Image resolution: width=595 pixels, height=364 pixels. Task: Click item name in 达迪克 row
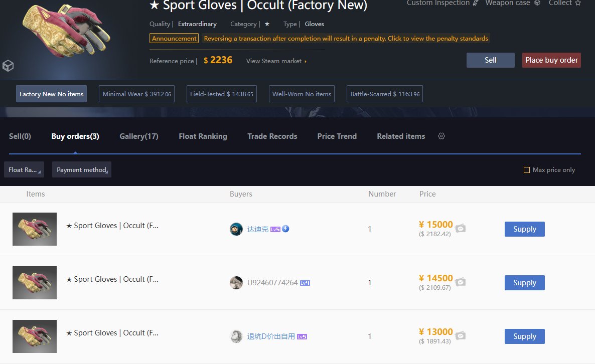tap(112, 226)
